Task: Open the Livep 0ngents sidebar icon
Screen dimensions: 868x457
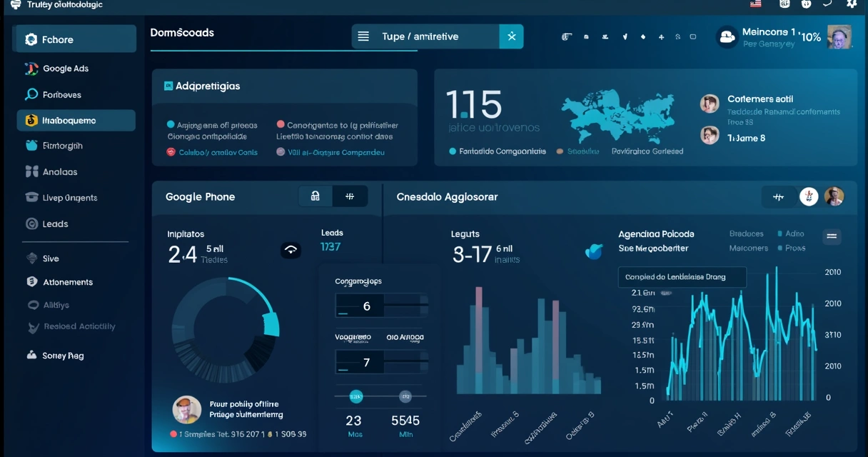Action: [31, 198]
